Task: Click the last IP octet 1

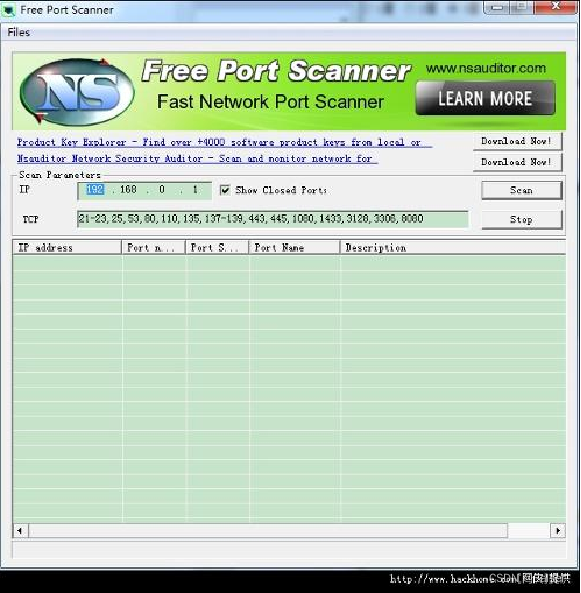Action: (195, 189)
